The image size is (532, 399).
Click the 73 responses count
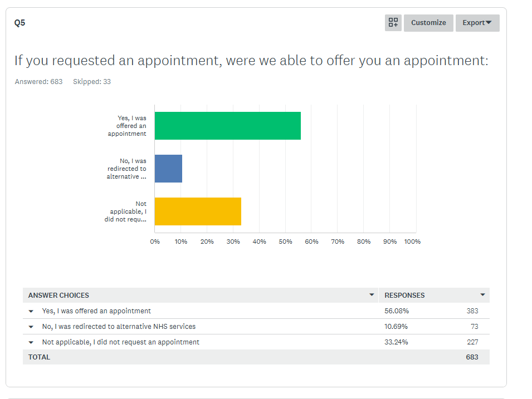(474, 327)
